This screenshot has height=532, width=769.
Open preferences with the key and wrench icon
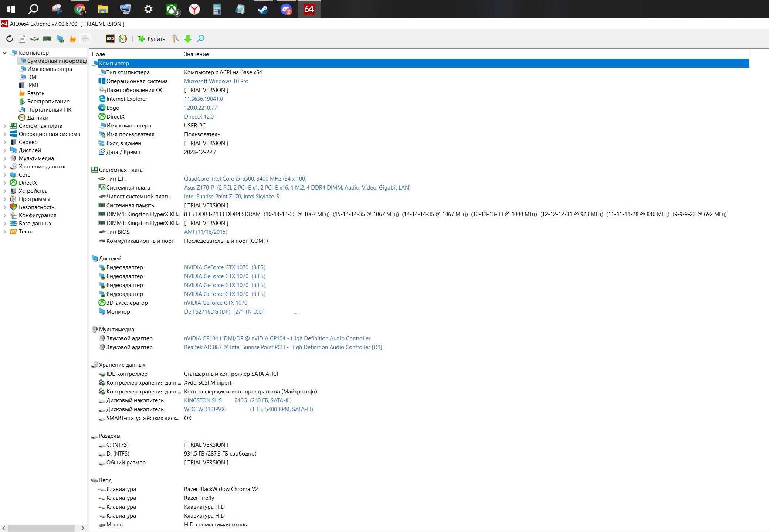pos(175,39)
